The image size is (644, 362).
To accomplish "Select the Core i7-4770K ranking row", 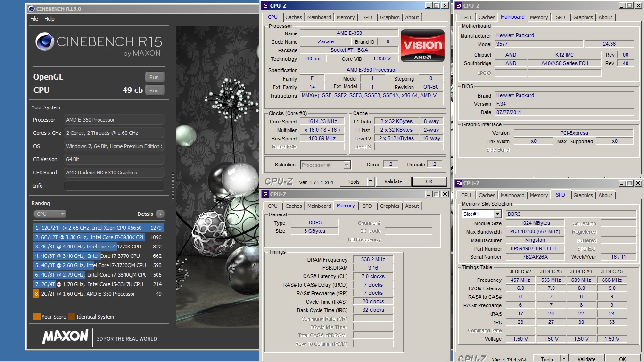I will (99, 247).
